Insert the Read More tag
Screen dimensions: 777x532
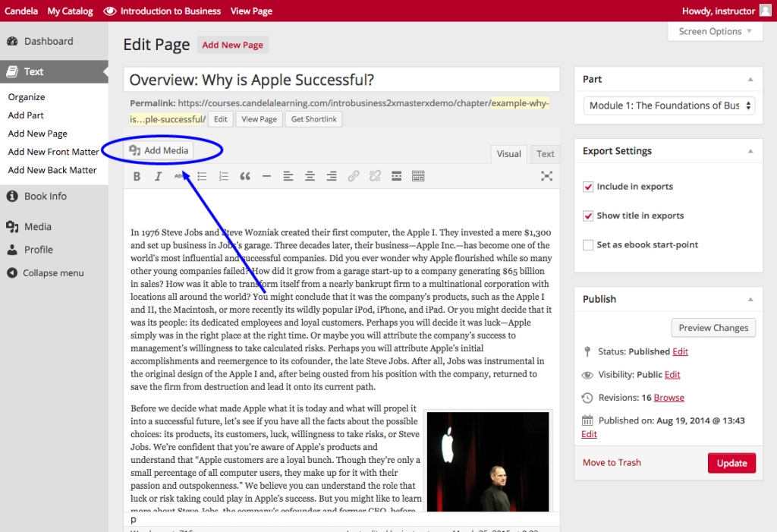coord(396,176)
